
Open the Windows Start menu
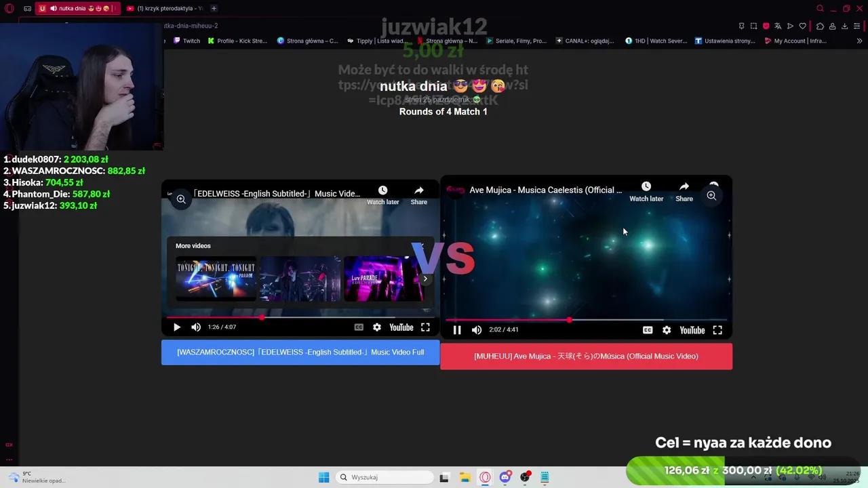(324, 477)
